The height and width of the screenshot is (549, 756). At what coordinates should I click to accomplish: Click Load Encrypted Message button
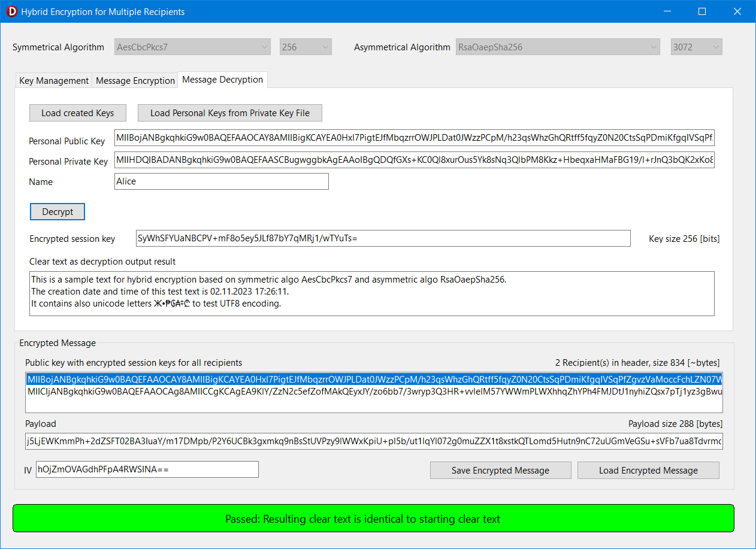648,471
